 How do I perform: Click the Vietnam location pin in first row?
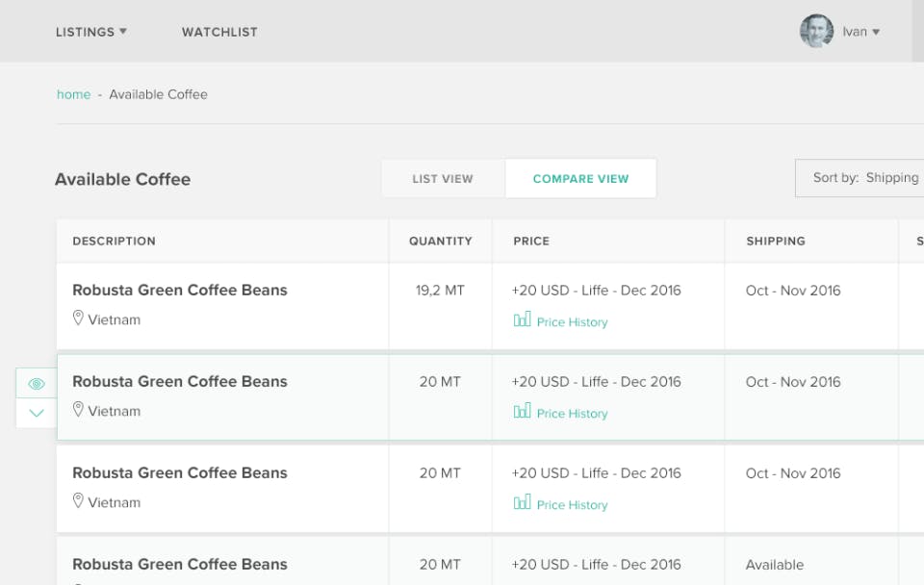click(x=79, y=318)
